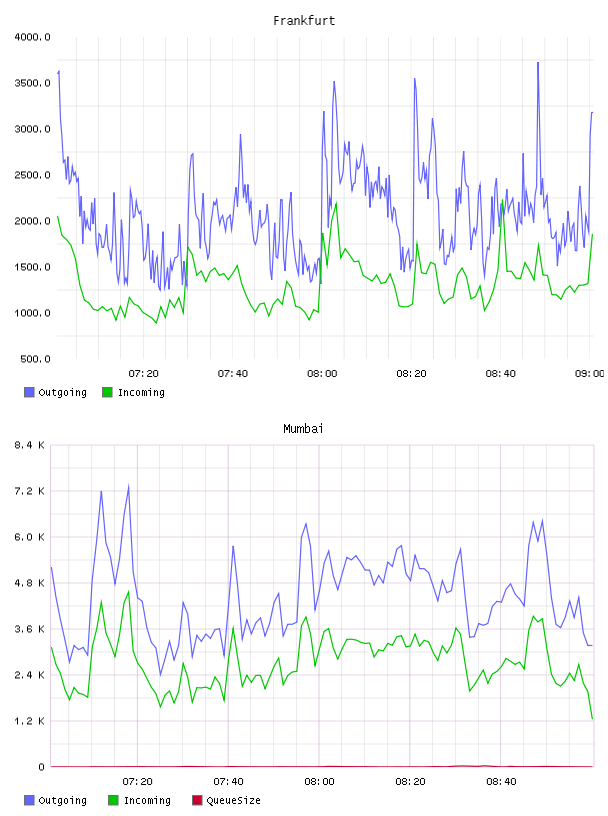Click Frankfurt y-axis label 500.0
This screenshot has width=608, height=816.
click(x=35, y=359)
